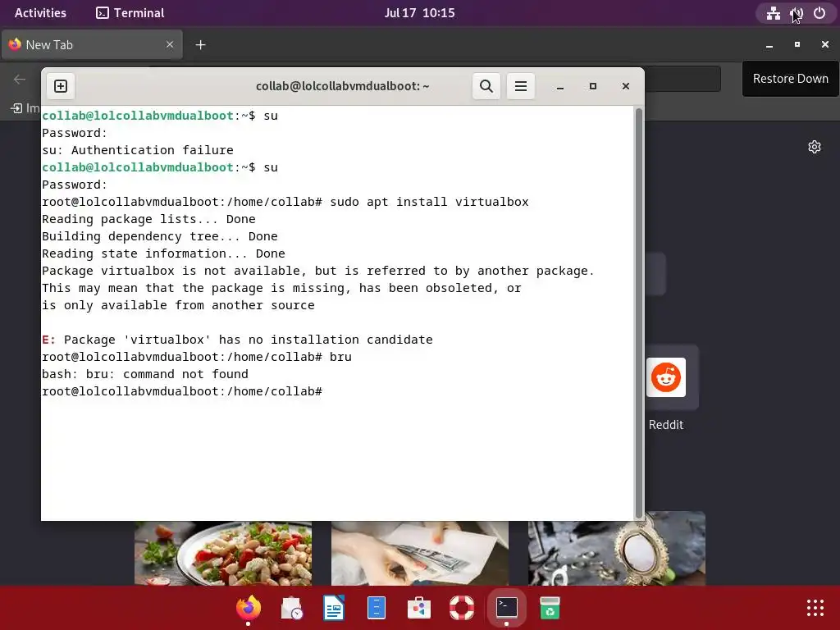Open the money envelope article thumbnail
The height and width of the screenshot is (630, 840).
pos(419,553)
